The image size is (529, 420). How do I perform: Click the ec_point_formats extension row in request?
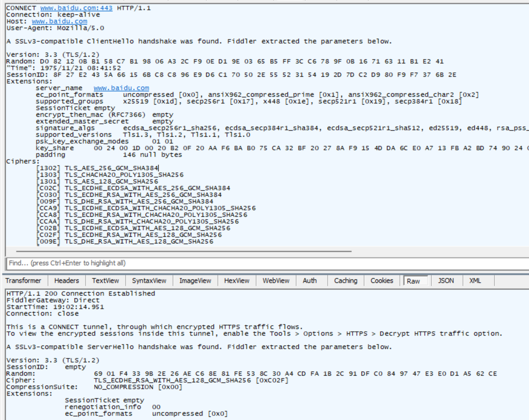coord(257,95)
